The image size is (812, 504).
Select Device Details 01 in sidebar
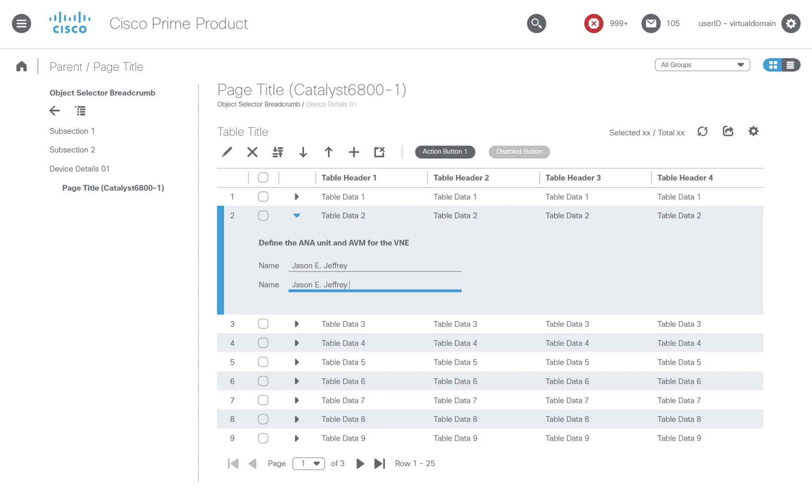(x=79, y=169)
